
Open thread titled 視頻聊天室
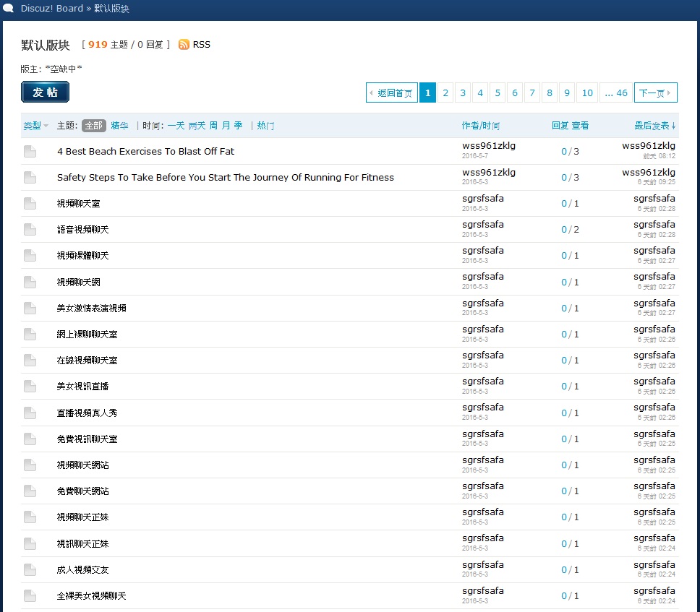[79, 204]
